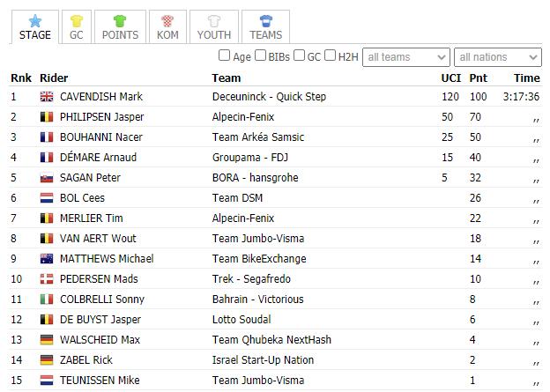The width and height of the screenshot is (550, 392).
Task: Click the Slovak flag beside Sagan
Action: pyautogui.click(x=47, y=178)
